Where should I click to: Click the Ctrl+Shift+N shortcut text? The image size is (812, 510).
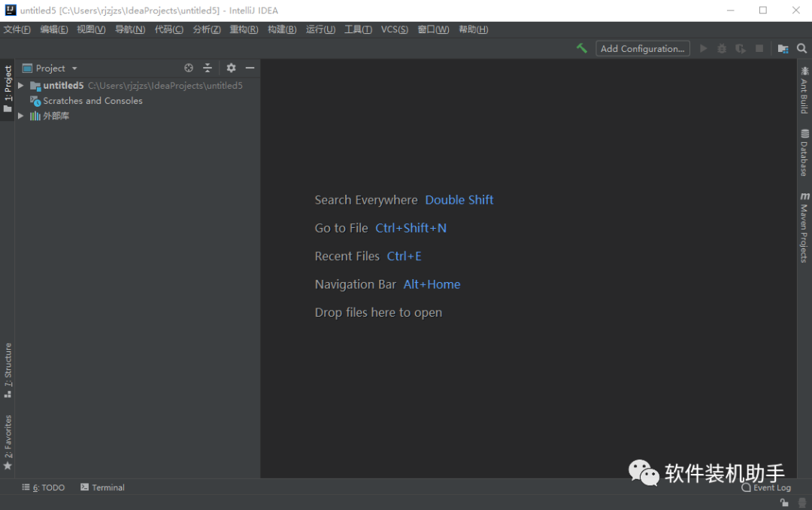411,228
